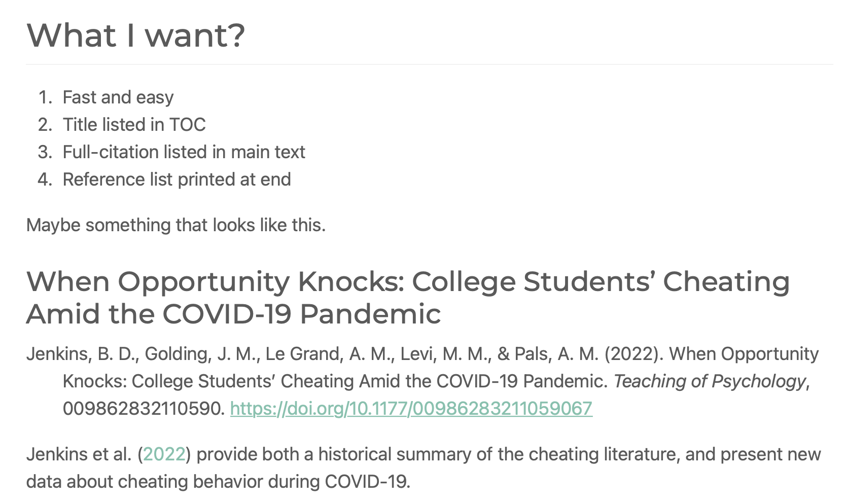
Task: Click the "Maybe something that looks like this" sentence
Action: pos(175,225)
